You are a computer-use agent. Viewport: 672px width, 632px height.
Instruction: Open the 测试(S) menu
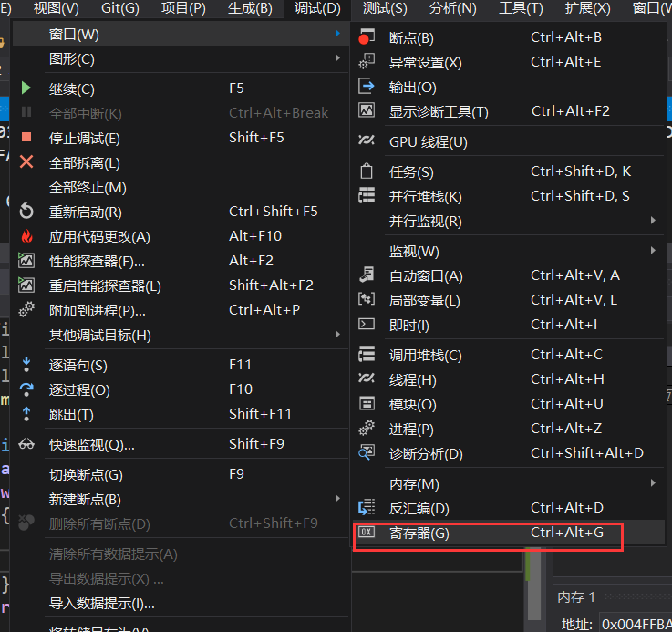click(385, 8)
